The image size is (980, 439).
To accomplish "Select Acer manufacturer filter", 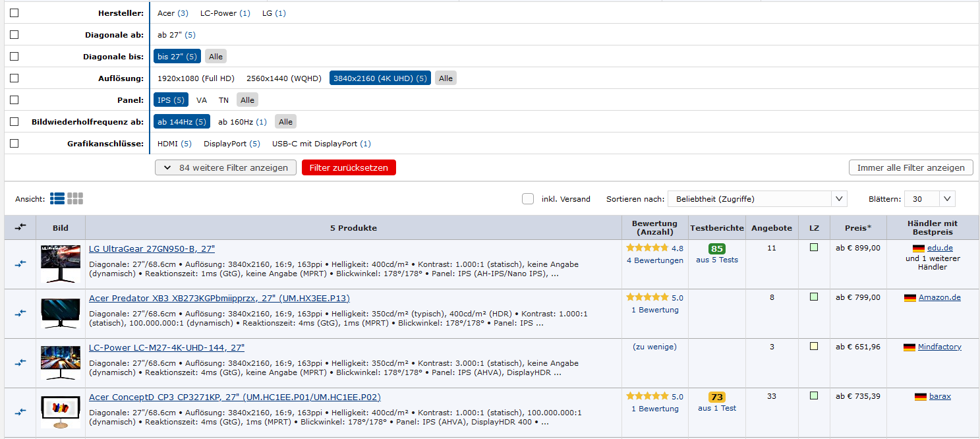I will (173, 13).
